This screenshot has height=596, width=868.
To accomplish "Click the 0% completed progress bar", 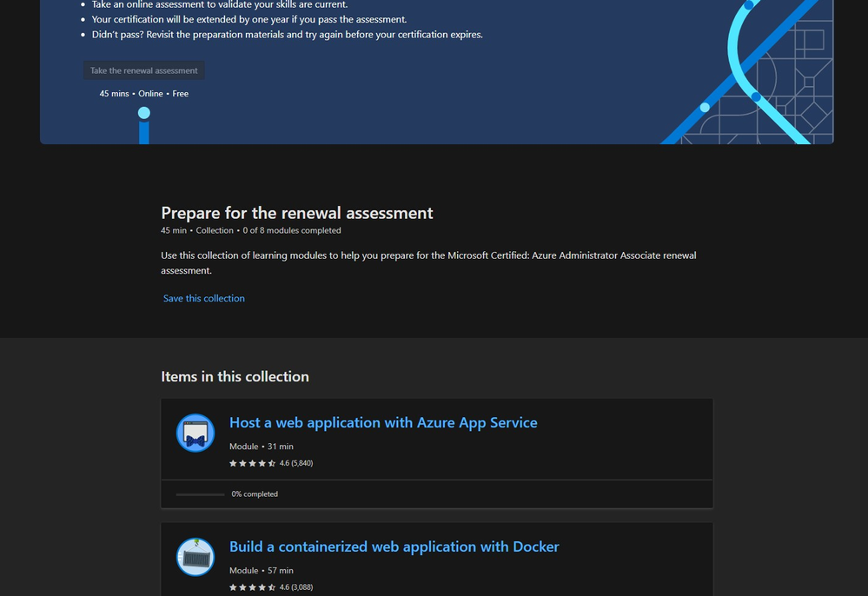I will [x=201, y=494].
